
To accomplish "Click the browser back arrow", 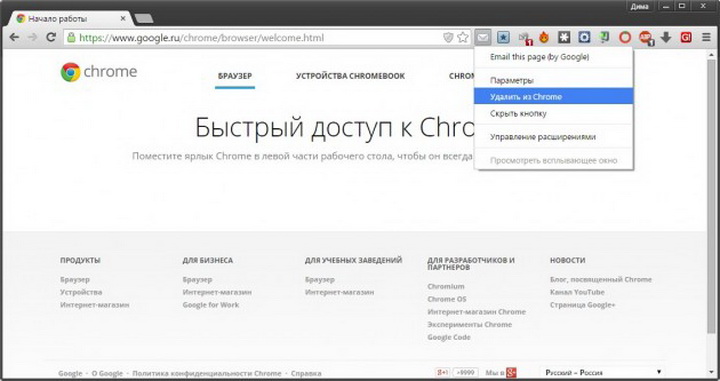I will tap(14, 37).
